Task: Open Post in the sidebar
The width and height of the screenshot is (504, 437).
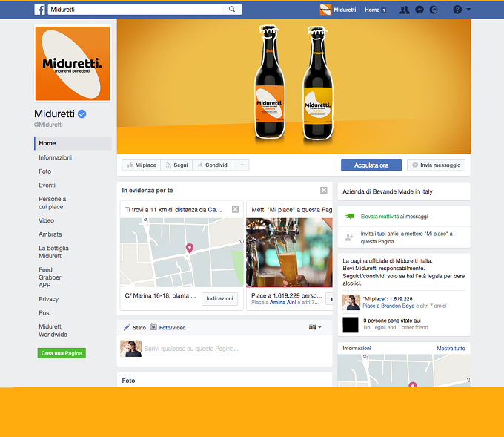Action: [x=44, y=313]
